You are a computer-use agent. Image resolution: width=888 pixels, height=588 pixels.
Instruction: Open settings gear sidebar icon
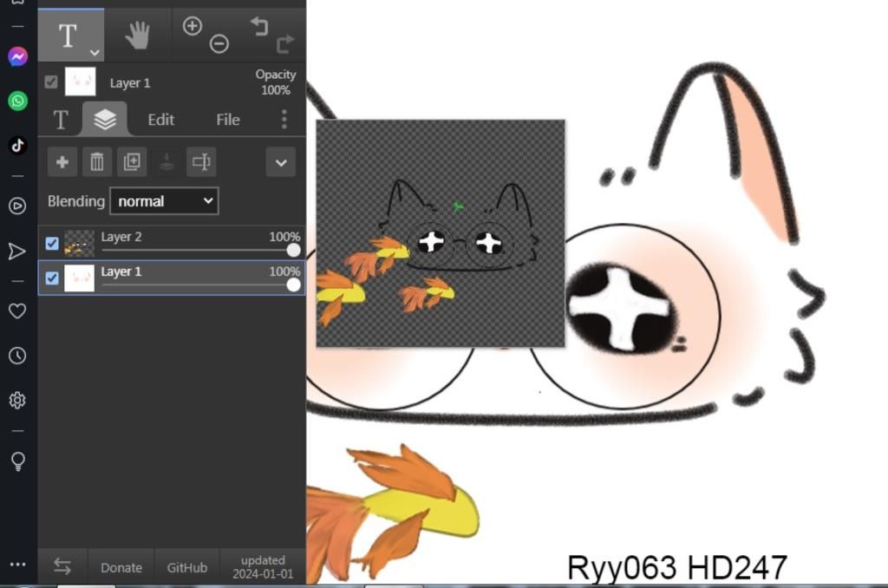pyautogui.click(x=17, y=400)
